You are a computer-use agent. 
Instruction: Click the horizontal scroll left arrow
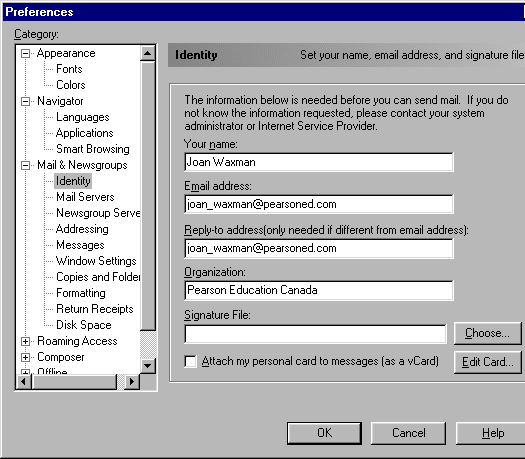click(x=24, y=382)
